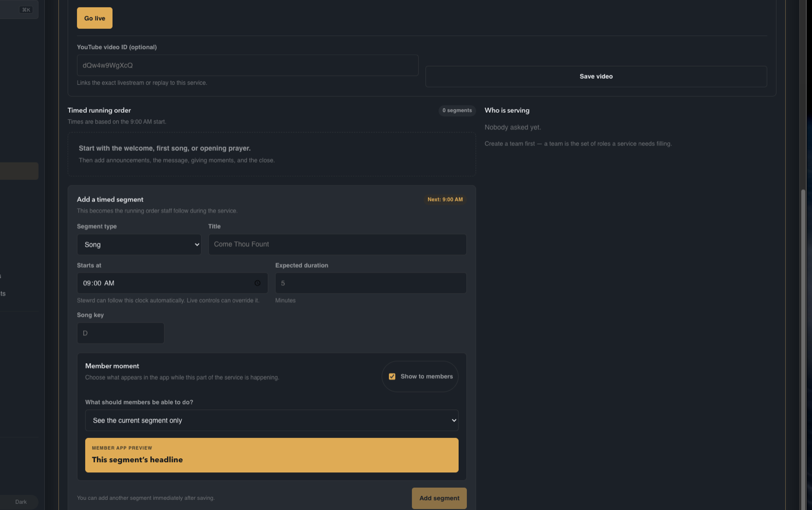Click the 'Next: 9:00 AM' label
Viewport: 812px width, 510px height.
click(445, 200)
